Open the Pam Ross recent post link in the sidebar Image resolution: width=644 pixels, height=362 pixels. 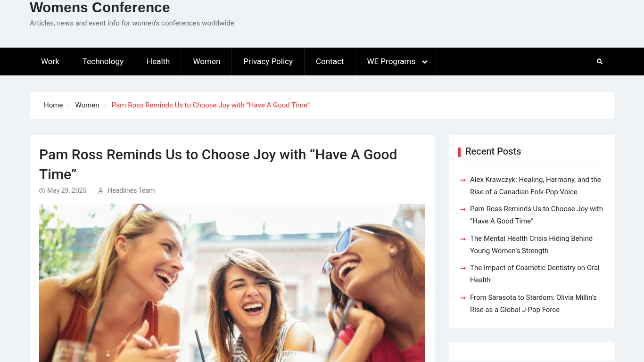pyautogui.click(x=537, y=215)
